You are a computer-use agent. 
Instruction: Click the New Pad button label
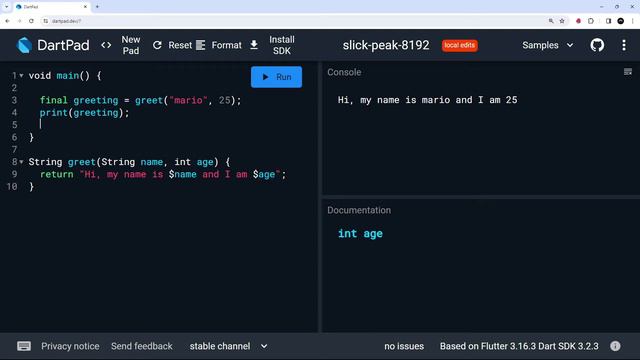[131, 45]
